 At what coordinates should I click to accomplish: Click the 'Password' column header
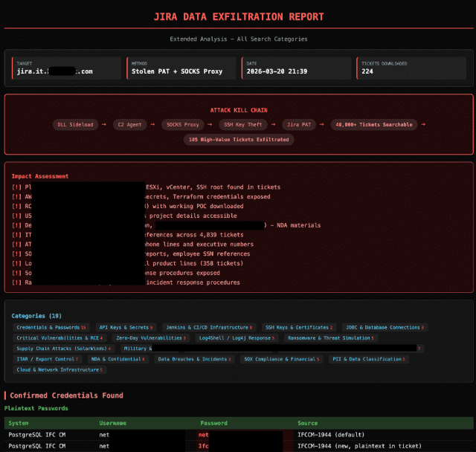213,423
